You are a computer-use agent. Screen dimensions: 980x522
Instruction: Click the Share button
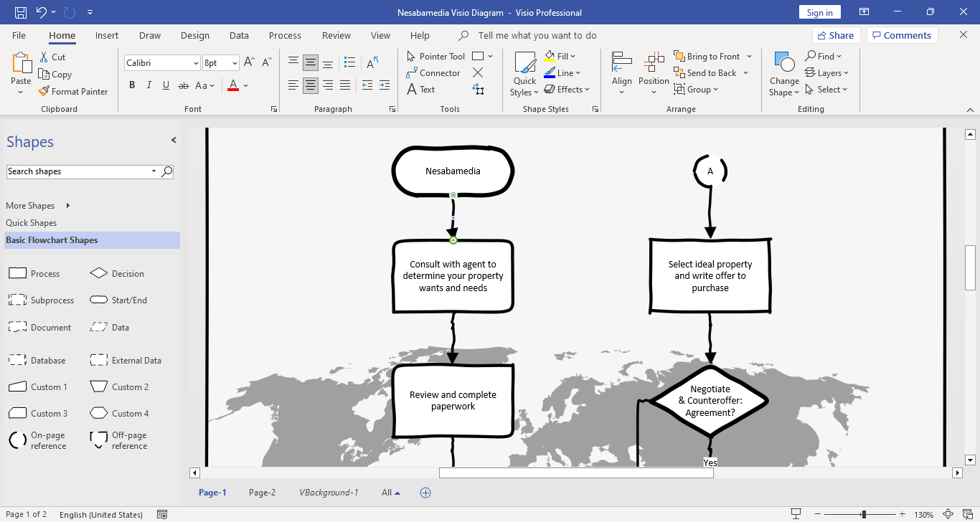(836, 35)
